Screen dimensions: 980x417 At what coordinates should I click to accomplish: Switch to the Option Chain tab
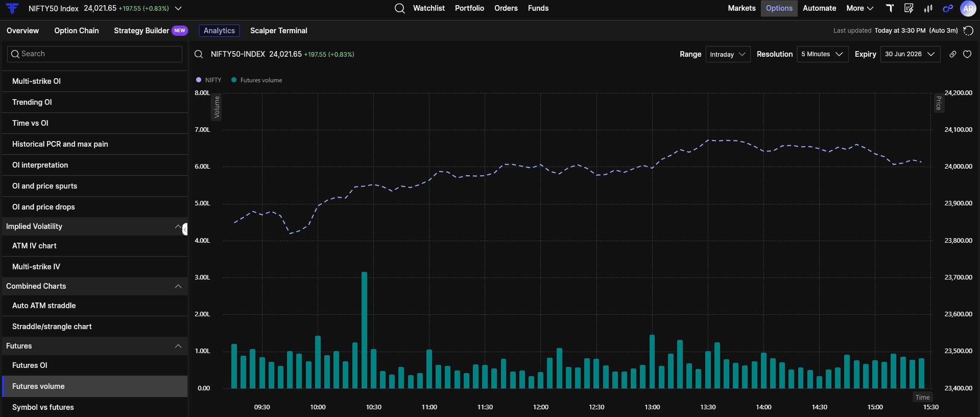[x=77, y=31]
